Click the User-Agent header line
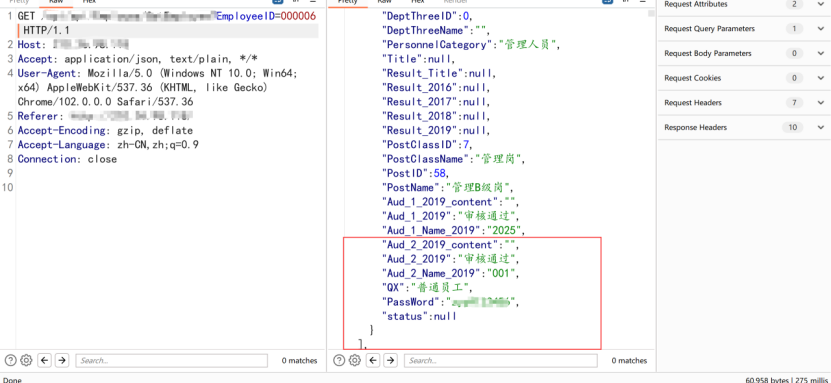This screenshot has height=383, width=831. click(x=157, y=73)
